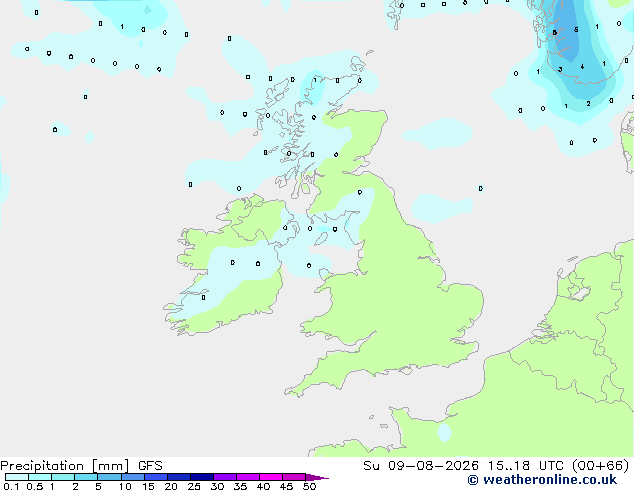Pick the 10–15 mm legend color swatch

pyautogui.click(x=132, y=477)
